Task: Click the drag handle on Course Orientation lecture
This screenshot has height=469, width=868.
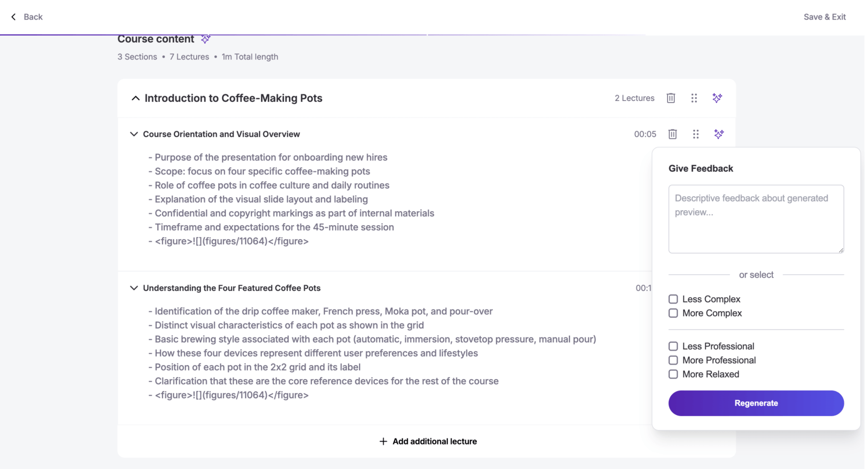Action: click(x=696, y=134)
